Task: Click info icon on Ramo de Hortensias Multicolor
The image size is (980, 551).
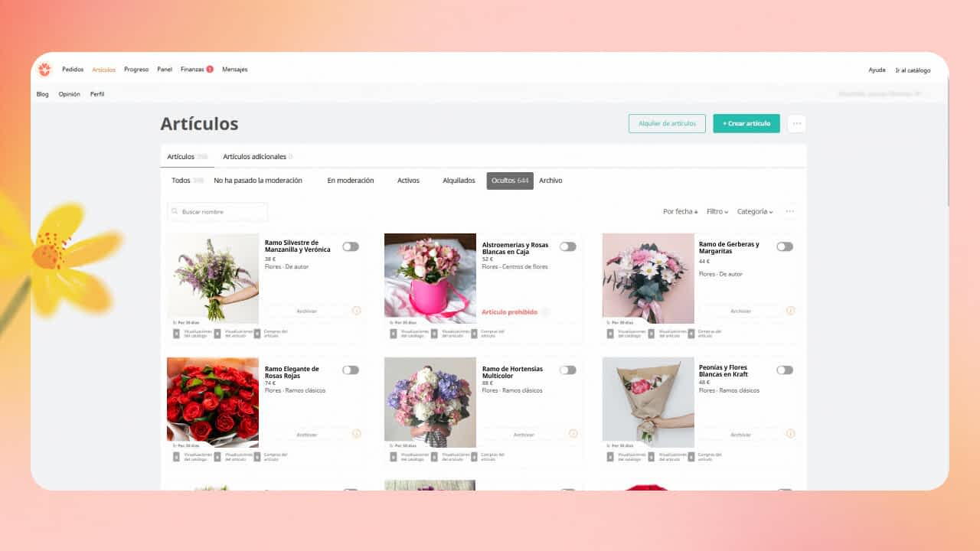Action: tap(573, 434)
